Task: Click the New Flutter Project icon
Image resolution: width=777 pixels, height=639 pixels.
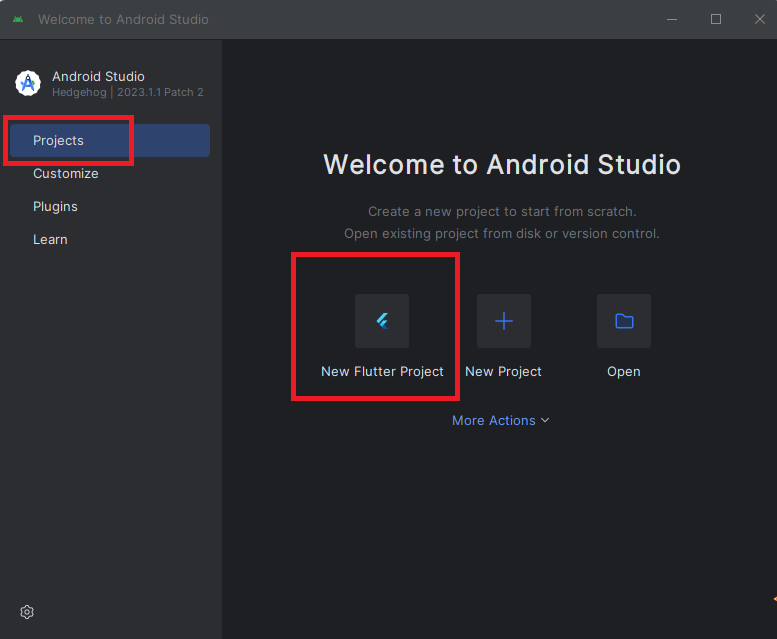Action: (382, 321)
